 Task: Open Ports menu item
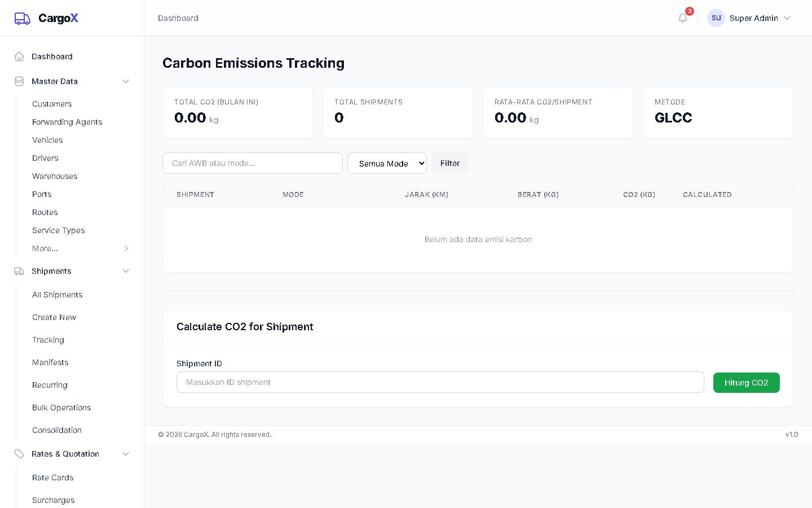[x=42, y=194]
